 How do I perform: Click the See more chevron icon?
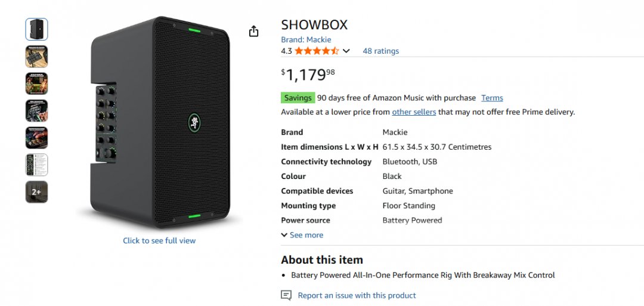[x=284, y=235]
